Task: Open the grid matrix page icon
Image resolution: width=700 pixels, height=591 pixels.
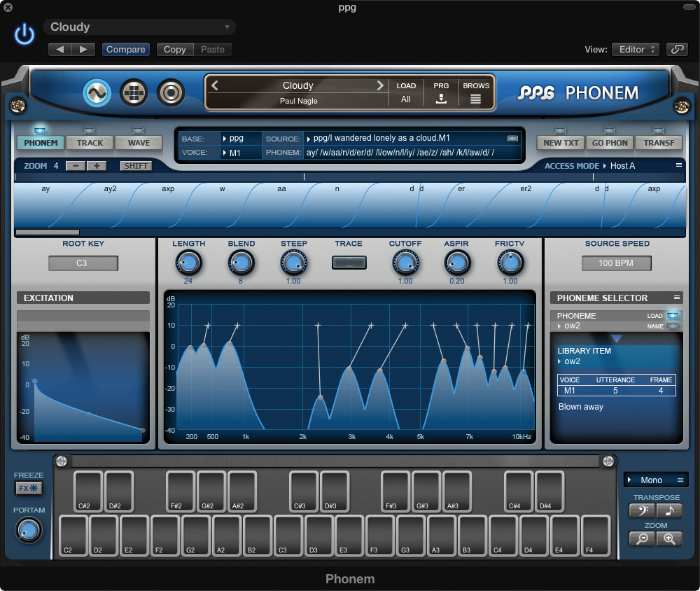Action: 133,92
